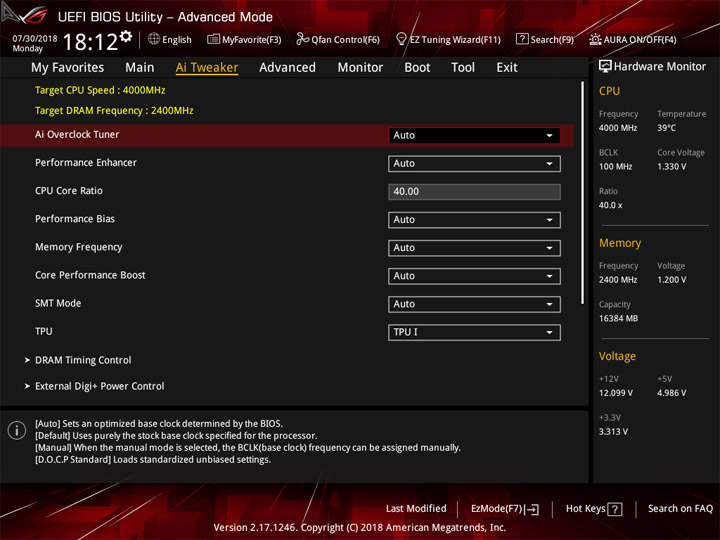Click the 18:12 clock display
The height and width of the screenshot is (540, 720).
tap(90, 42)
